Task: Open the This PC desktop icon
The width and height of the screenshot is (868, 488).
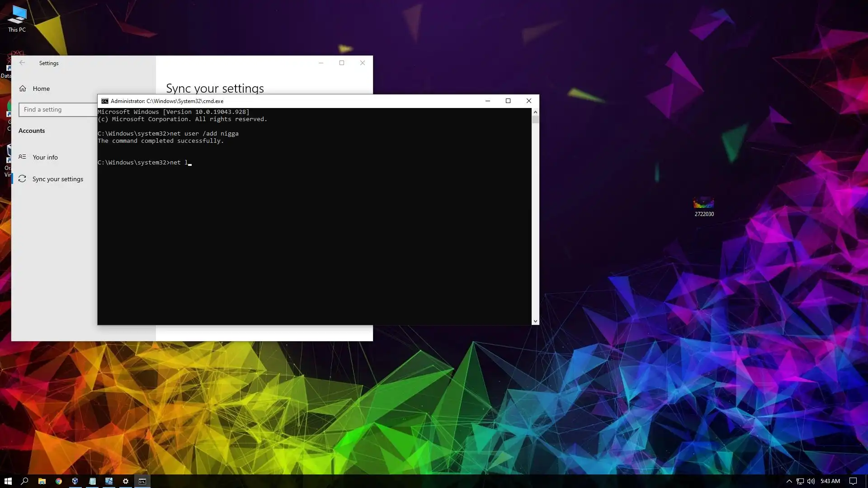Action: pos(17,19)
